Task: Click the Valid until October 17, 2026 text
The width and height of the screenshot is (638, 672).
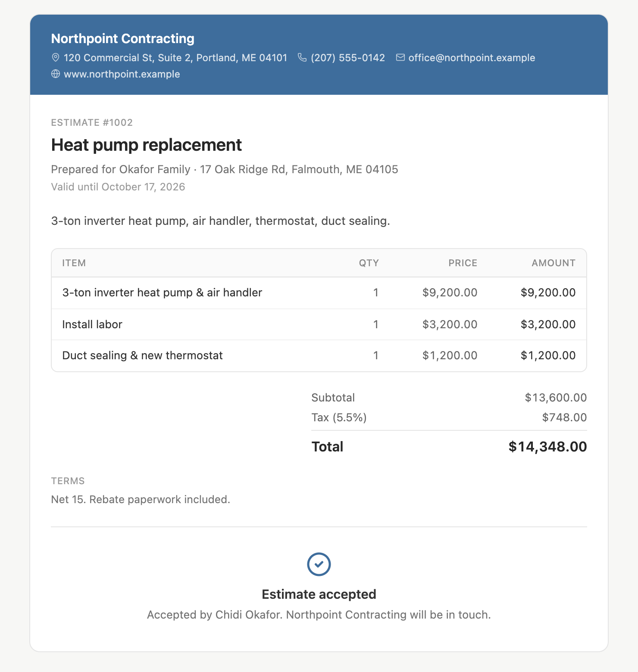Action: (x=118, y=187)
